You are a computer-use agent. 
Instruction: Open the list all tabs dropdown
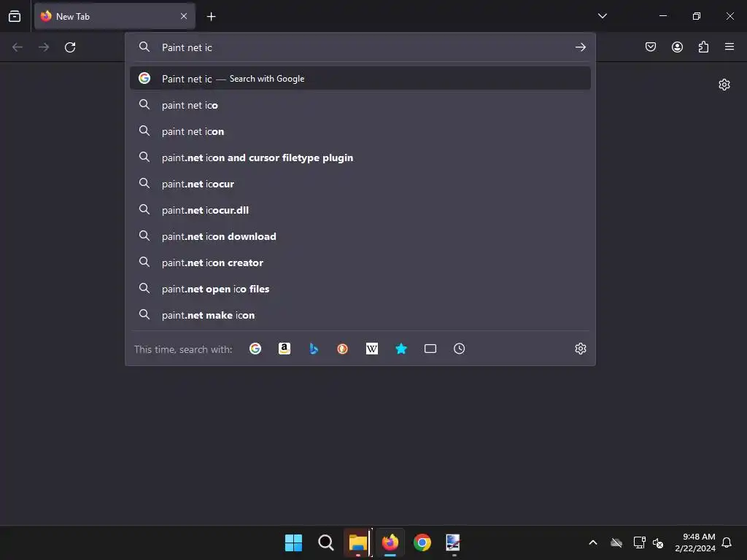coord(602,16)
